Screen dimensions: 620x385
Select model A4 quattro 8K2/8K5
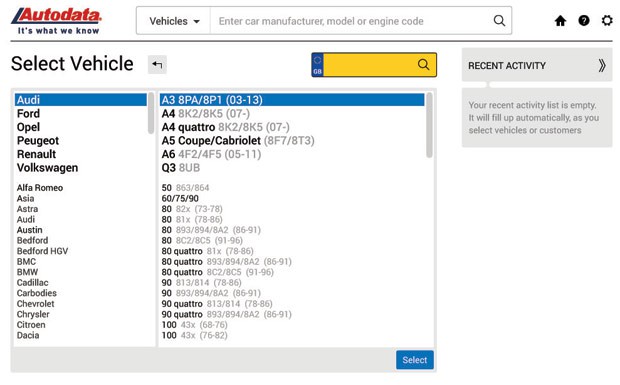225,127
